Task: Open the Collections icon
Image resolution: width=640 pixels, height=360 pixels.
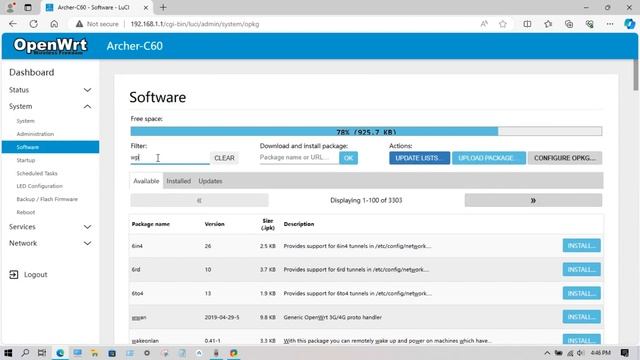Action: click(x=569, y=24)
